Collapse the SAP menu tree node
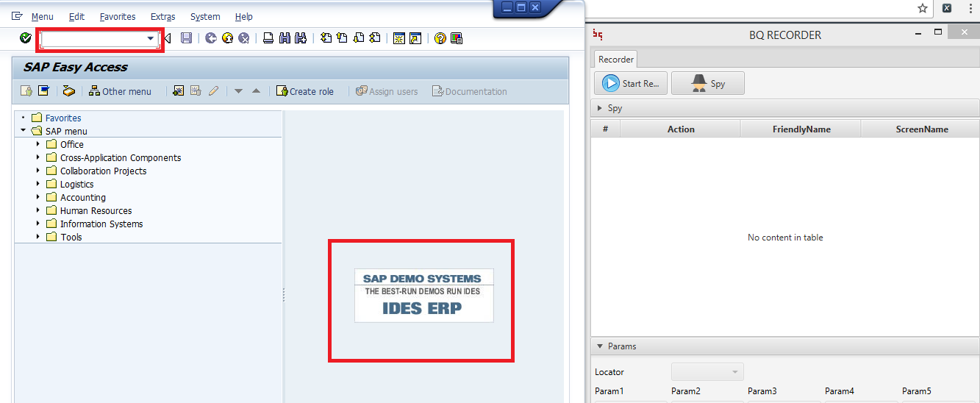 point(24,131)
